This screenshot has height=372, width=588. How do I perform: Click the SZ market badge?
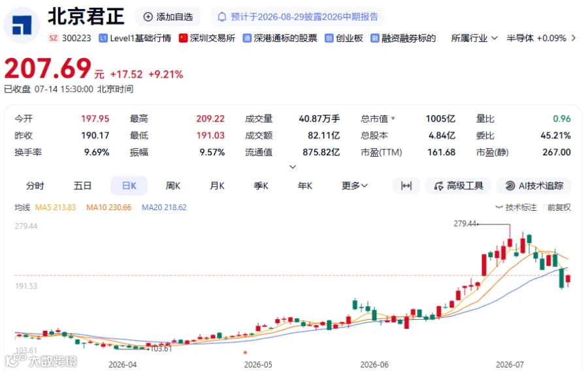tap(54, 39)
